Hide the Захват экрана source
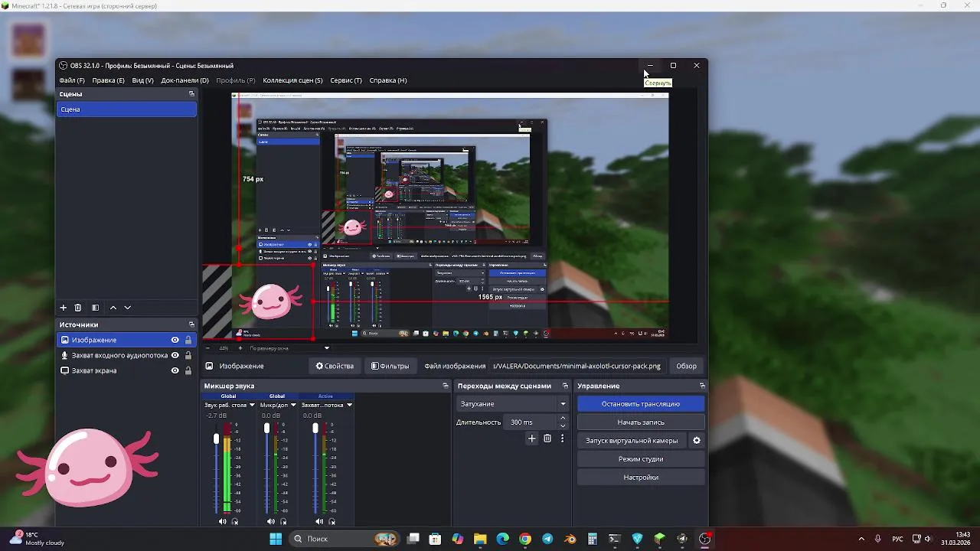980x551 pixels. 175,370
